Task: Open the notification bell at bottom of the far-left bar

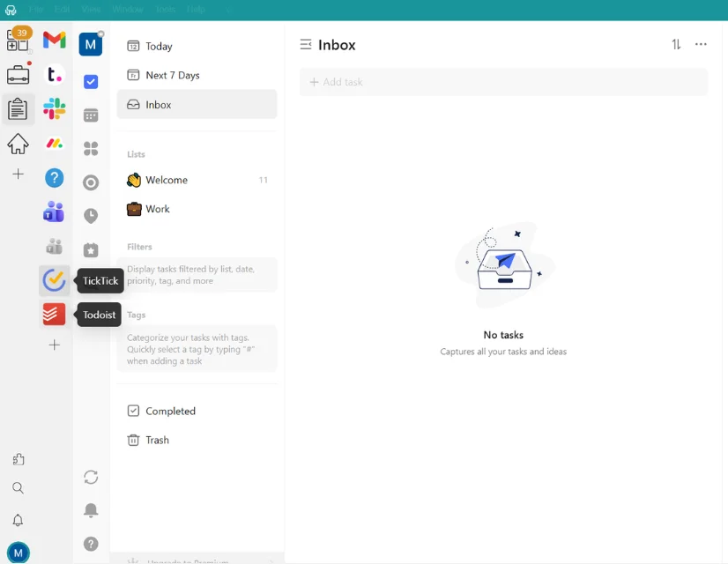Action: pos(19,520)
